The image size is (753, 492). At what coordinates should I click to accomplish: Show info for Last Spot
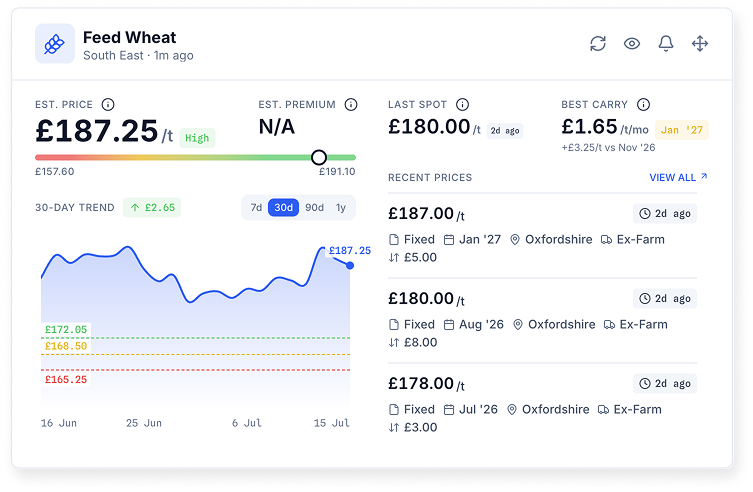coord(462,104)
